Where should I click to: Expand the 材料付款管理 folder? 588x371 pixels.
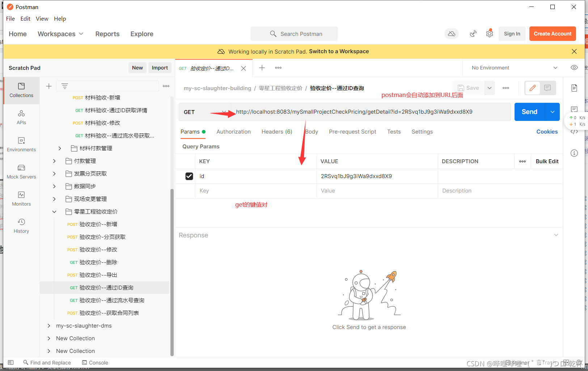coord(60,148)
